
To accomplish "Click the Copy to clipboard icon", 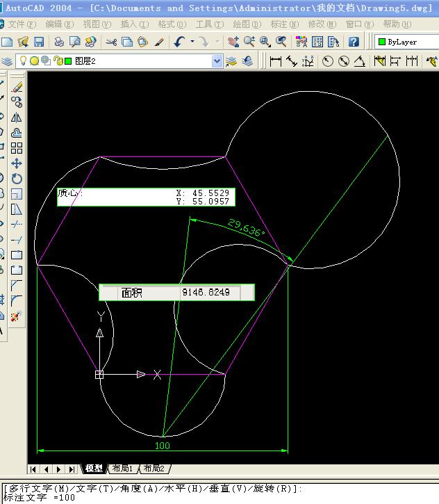I will [127, 42].
